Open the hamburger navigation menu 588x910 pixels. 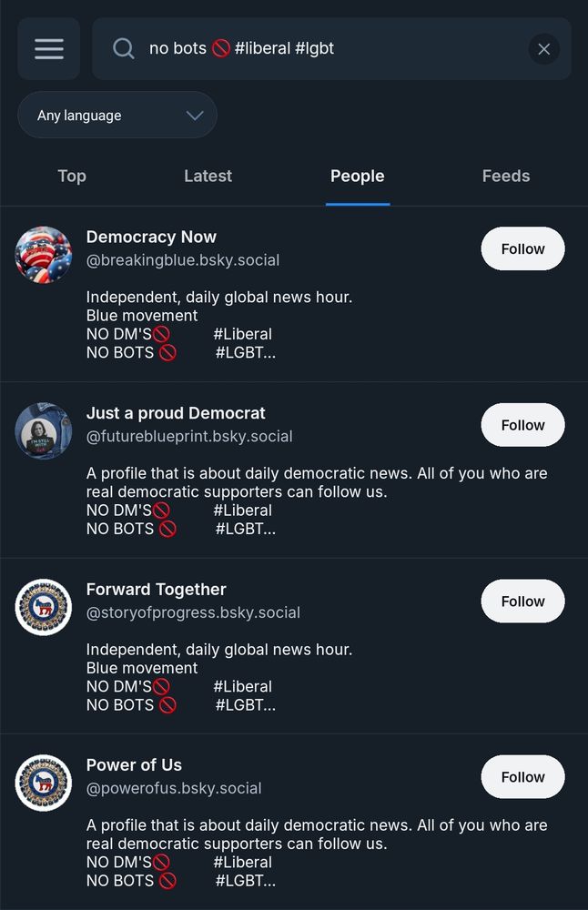pyautogui.click(x=48, y=48)
